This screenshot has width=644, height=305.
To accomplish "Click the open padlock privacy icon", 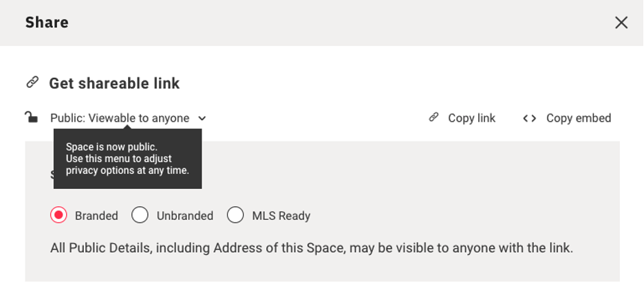I will click(x=32, y=117).
